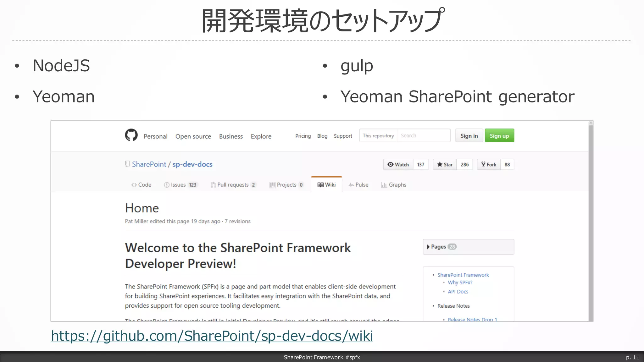The width and height of the screenshot is (644, 362).
Task: Open the Pull requests tab
Action: point(233,185)
